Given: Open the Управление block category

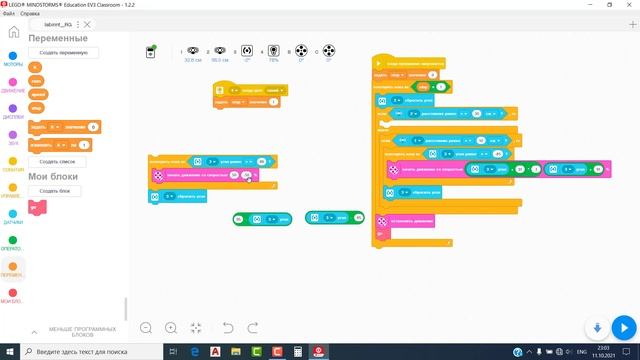Looking at the screenshot, I should click(13, 191).
